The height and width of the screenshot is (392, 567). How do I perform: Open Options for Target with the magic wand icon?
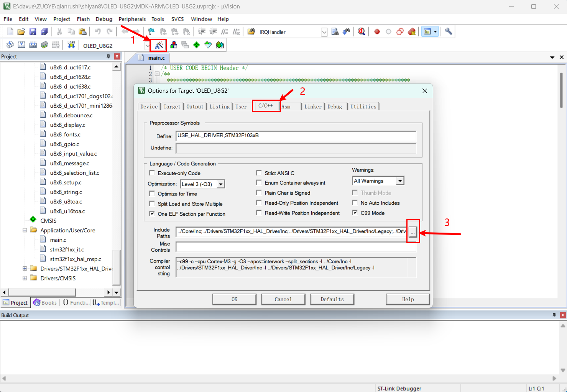(x=159, y=45)
